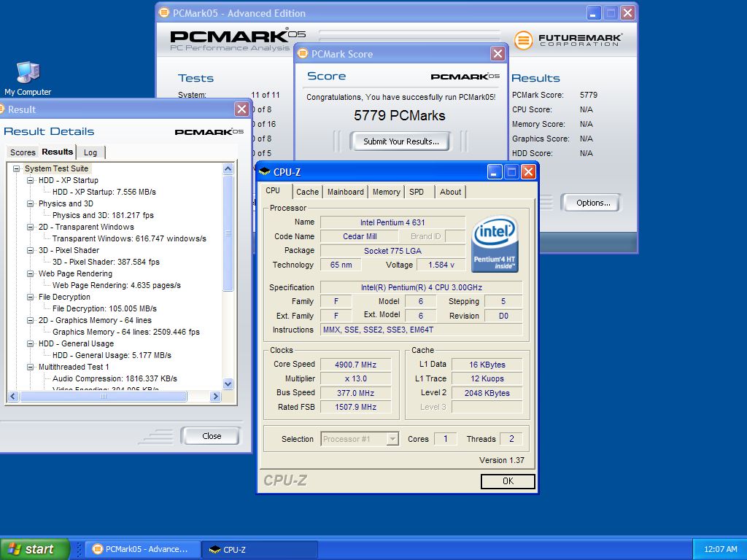Minimize the PCMark05 main window
Screen dimensions: 747x560
[594, 13]
